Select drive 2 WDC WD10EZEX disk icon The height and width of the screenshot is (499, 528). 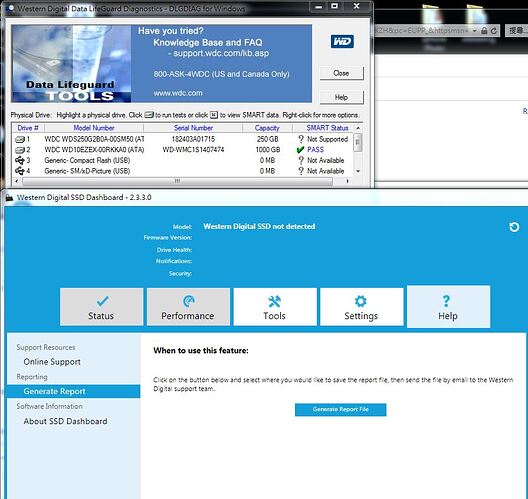tap(20, 150)
